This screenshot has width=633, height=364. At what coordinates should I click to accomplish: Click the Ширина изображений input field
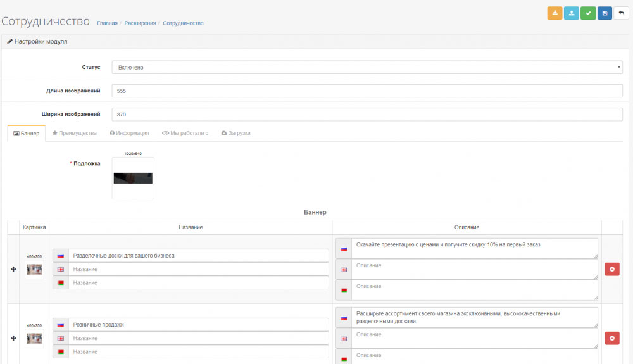367,115
